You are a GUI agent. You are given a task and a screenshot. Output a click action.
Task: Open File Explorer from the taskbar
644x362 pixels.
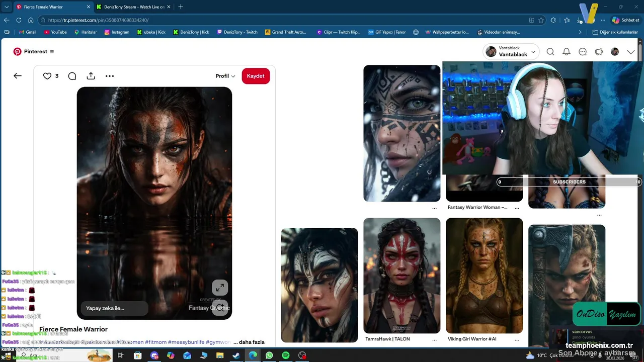pos(220,355)
